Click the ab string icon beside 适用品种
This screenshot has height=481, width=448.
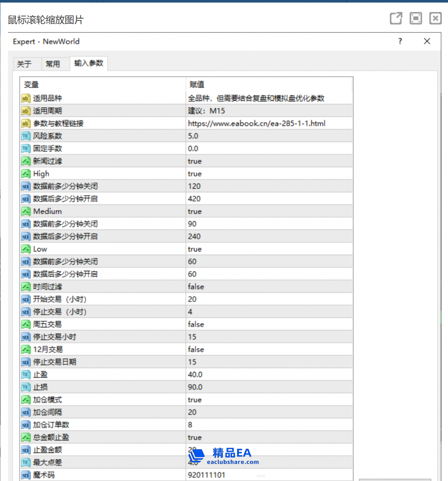tap(25, 98)
